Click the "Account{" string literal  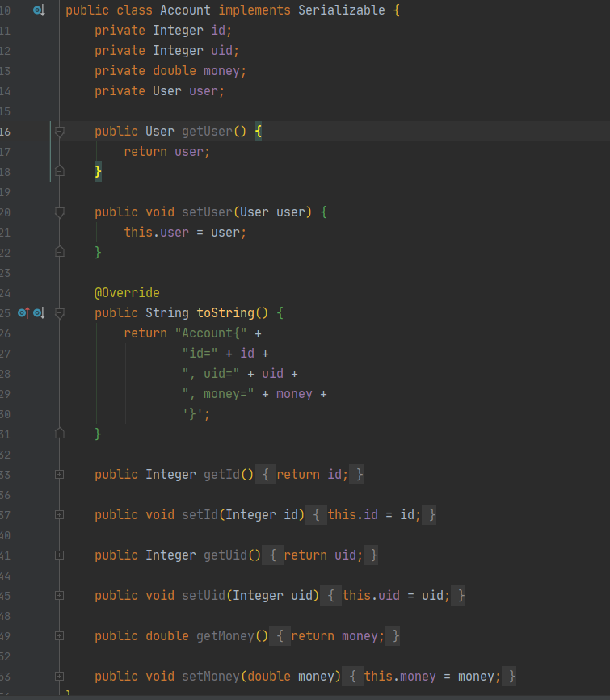211,333
